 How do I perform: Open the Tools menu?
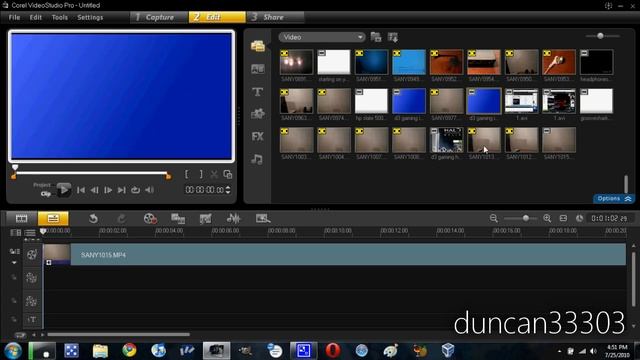click(60, 17)
